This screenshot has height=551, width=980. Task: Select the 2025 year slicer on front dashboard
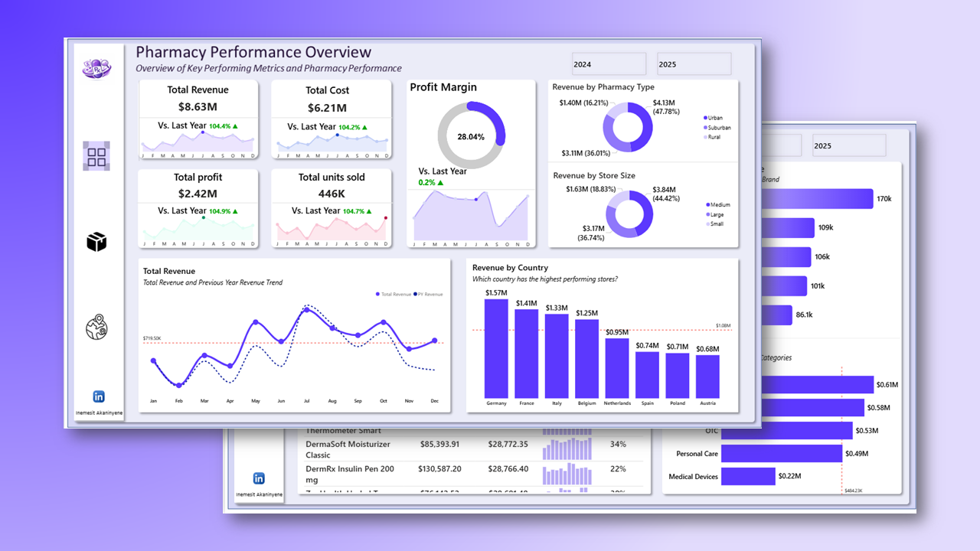(694, 64)
